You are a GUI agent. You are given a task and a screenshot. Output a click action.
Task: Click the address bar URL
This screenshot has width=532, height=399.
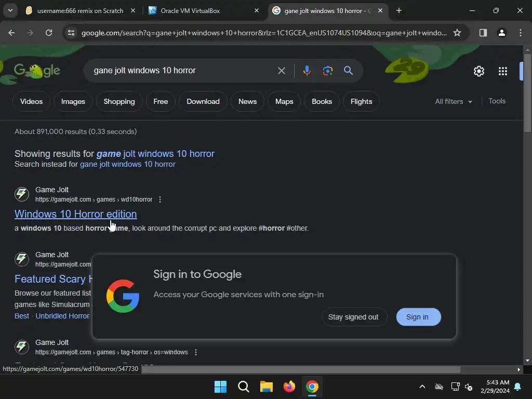point(264,33)
